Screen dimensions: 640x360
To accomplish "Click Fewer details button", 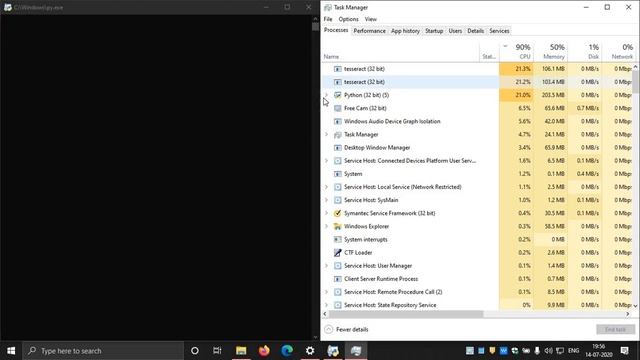I will point(347,329).
